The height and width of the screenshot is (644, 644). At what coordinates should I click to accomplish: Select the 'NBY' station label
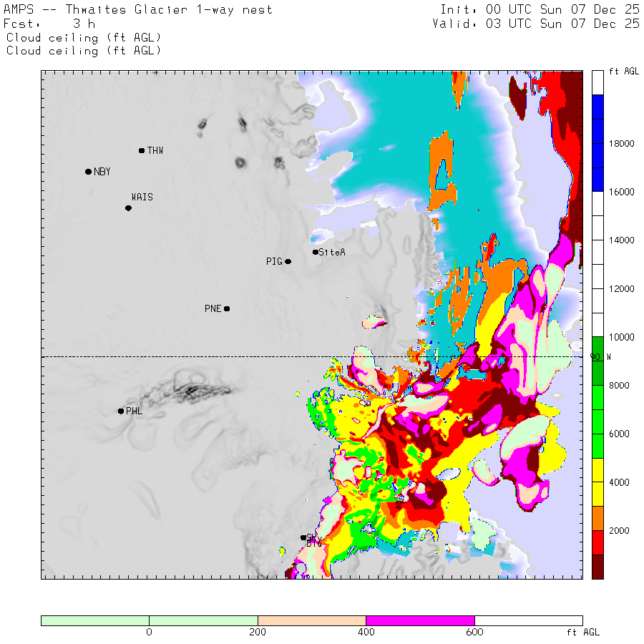click(102, 172)
